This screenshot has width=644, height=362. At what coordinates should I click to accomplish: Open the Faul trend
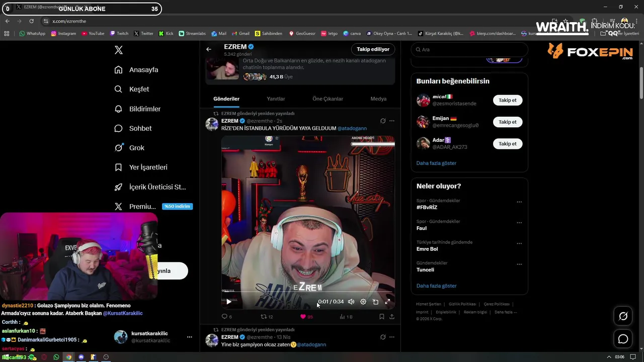click(421, 228)
